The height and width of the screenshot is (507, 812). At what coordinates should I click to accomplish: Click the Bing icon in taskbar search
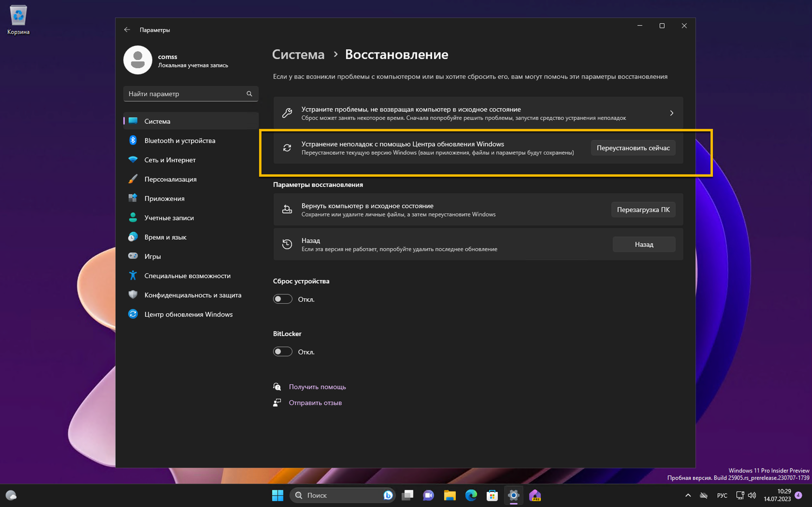[x=388, y=495]
